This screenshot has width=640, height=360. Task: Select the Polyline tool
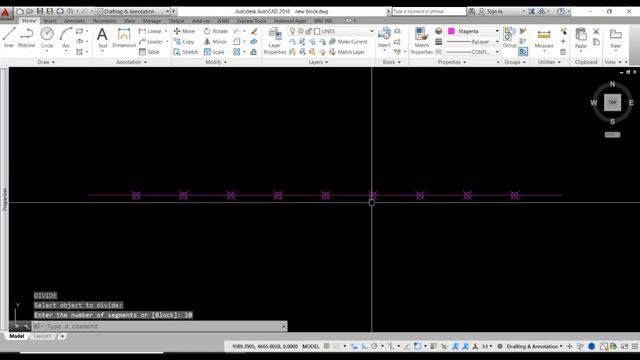click(27, 38)
